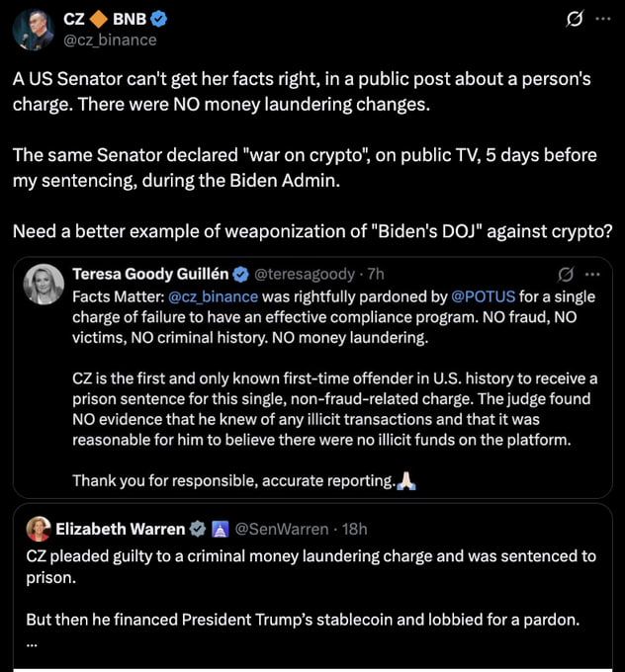This screenshot has width=625, height=672.
Task: Click the Grok icon on CZ's post
Action: click(573, 20)
